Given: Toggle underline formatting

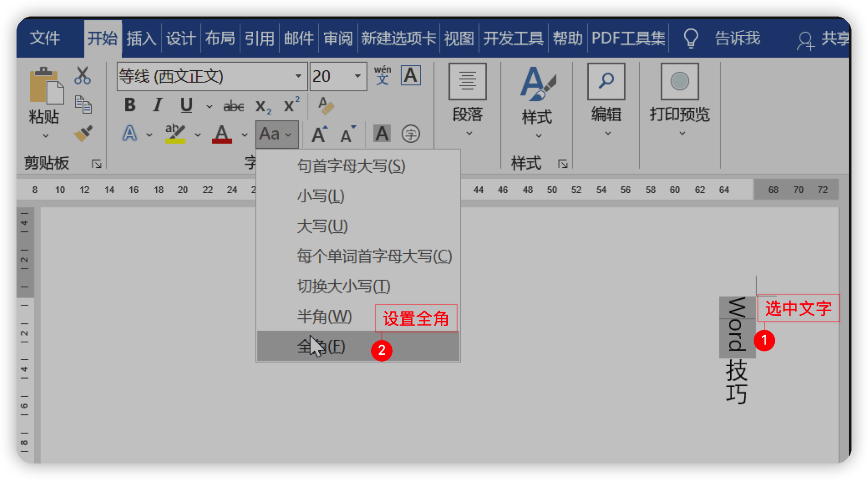Looking at the screenshot, I should (186, 105).
